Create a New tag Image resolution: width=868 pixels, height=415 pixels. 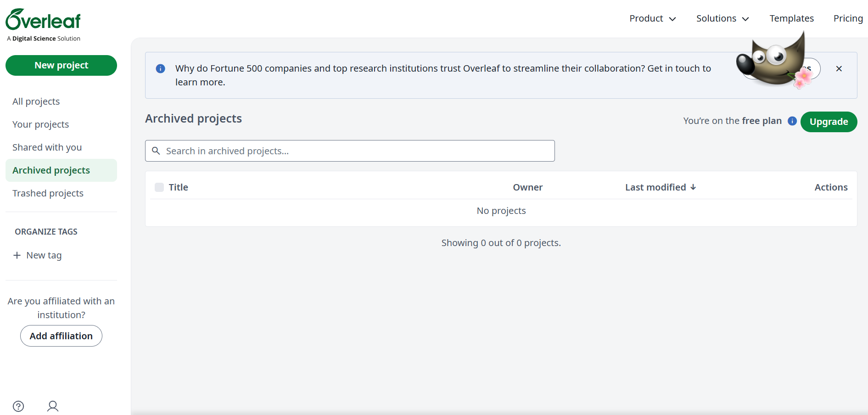point(37,255)
